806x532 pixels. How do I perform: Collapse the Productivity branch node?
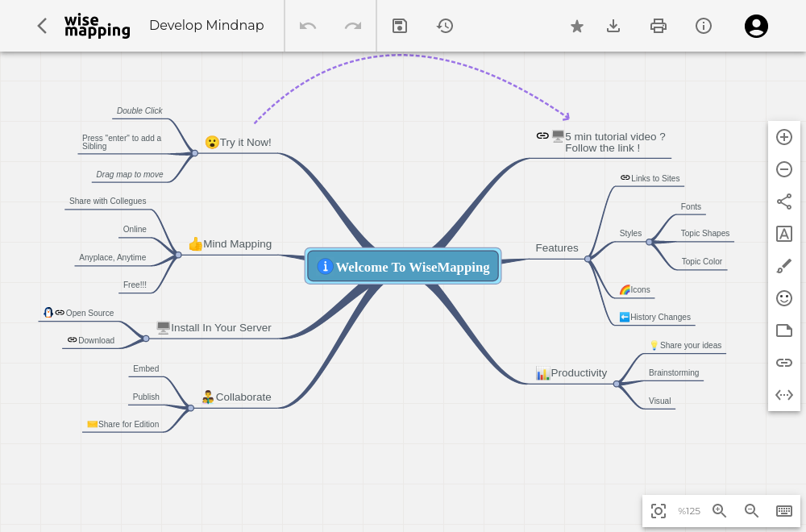point(617,384)
